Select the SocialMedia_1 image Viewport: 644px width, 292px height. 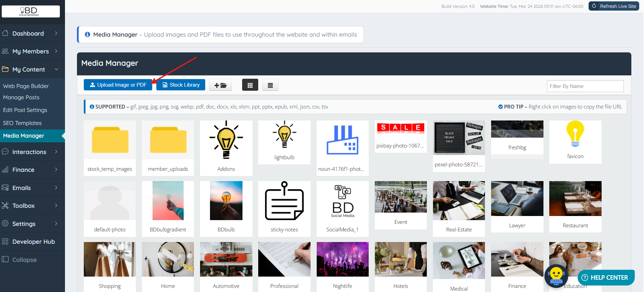pos(342,209)
